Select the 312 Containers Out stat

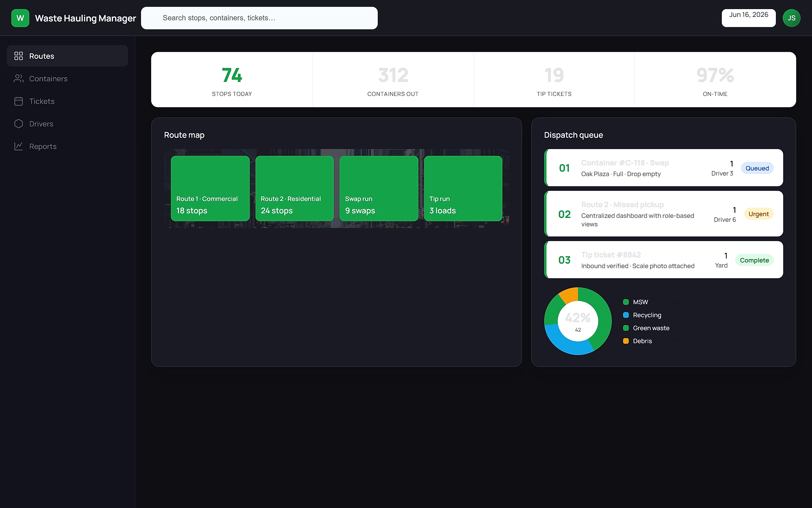click(393, 80)
